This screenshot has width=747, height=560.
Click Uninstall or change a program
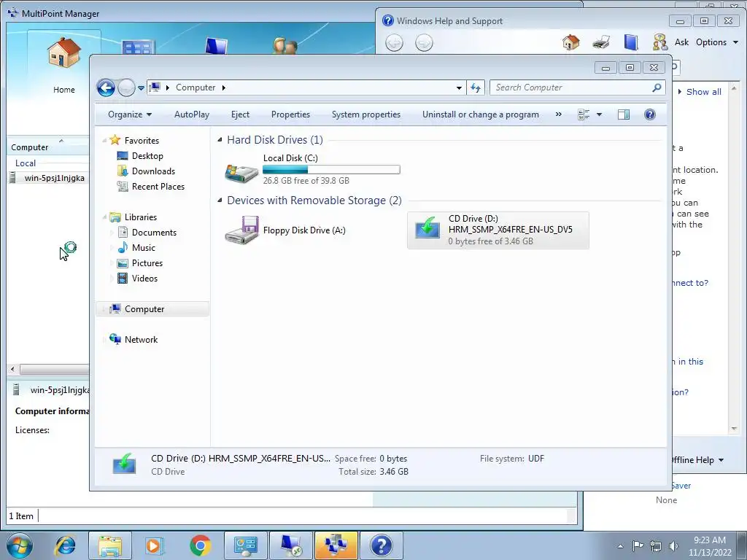[480, 114]
